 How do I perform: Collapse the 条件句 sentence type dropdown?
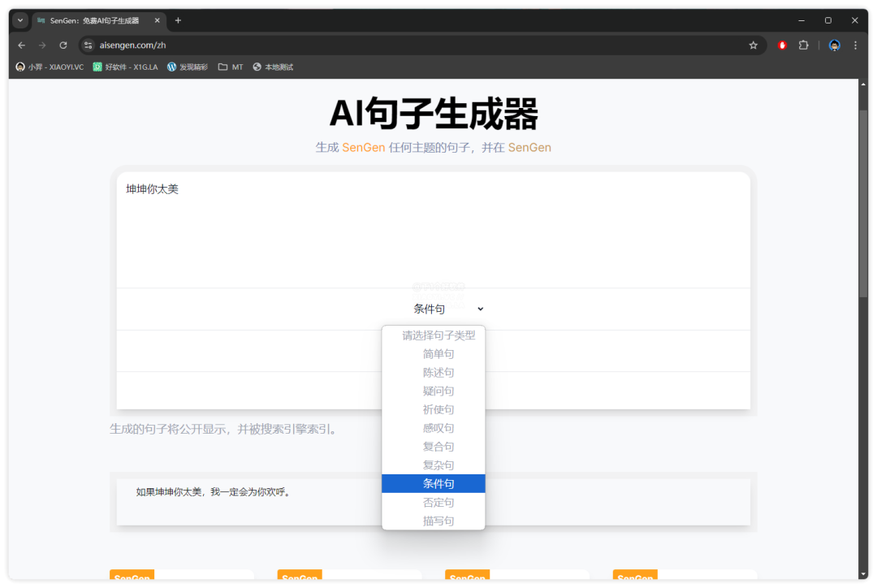coord(447,309)
